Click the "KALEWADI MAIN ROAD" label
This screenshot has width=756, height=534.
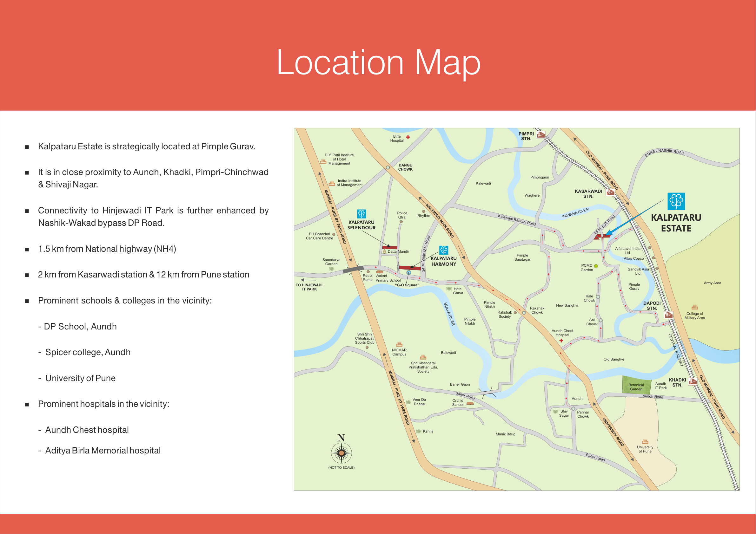[440, 220]
